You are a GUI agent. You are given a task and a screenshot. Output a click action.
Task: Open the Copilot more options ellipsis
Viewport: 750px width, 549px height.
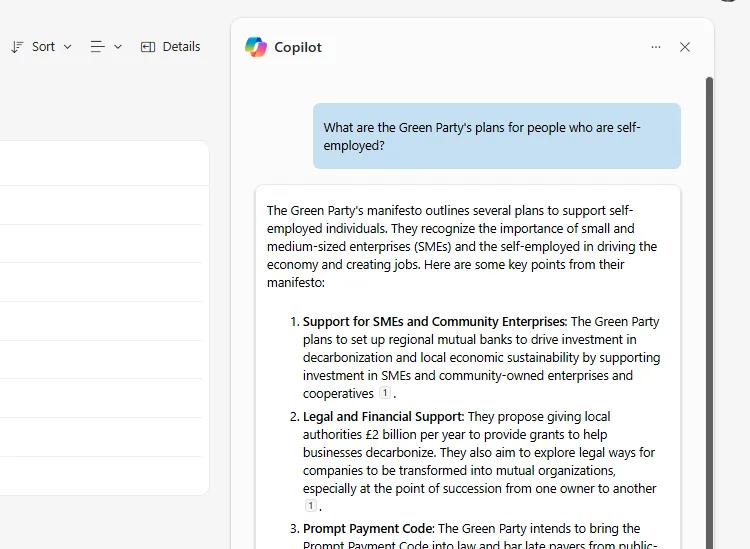pyautogui.click(x=656, y=47)
